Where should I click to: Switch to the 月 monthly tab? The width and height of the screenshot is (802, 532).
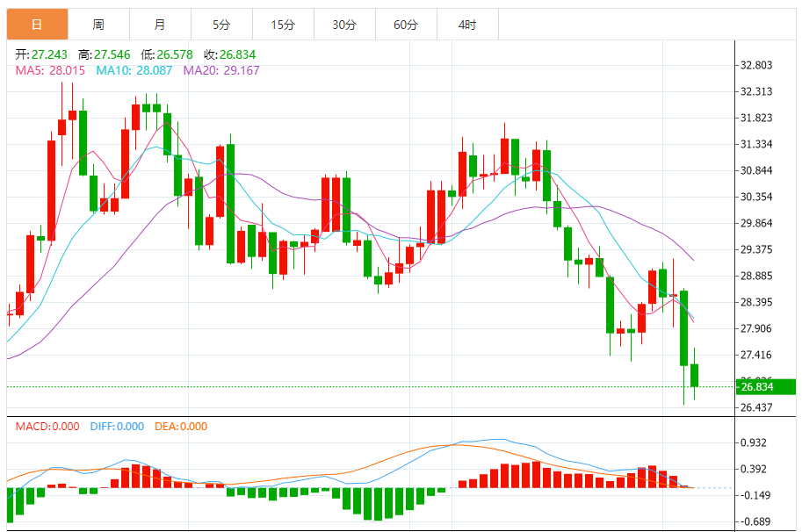(x=160, y=24)
